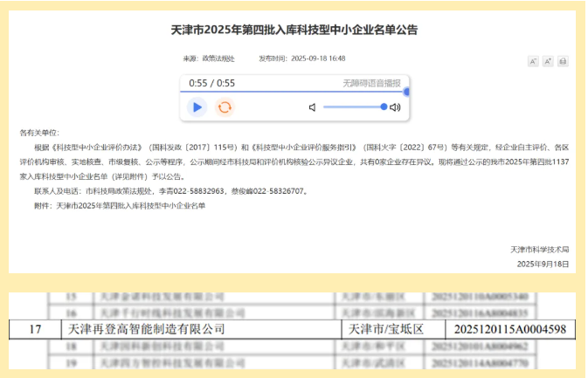Image resolution: width=588 pixels, height=378 pixels.
Task: Select company 天津再登高智能制造有限公司 cell
Action: coord(146,329)
